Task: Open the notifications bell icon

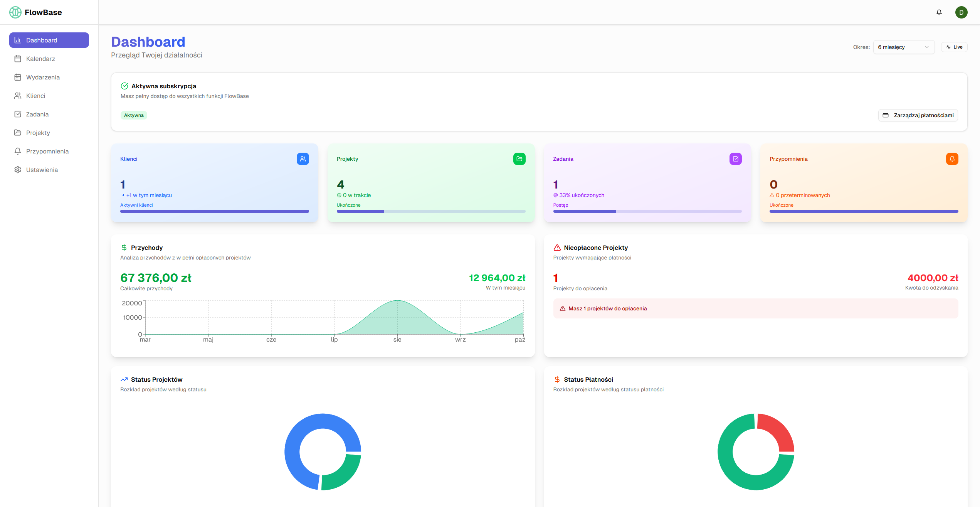Action: tap(939, 12)
